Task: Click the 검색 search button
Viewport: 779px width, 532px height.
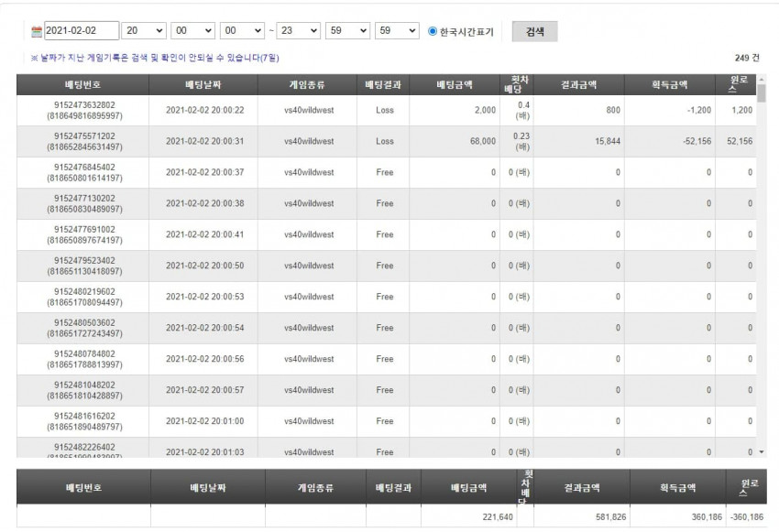Action: pyautogui.click(x=534, y=32)
